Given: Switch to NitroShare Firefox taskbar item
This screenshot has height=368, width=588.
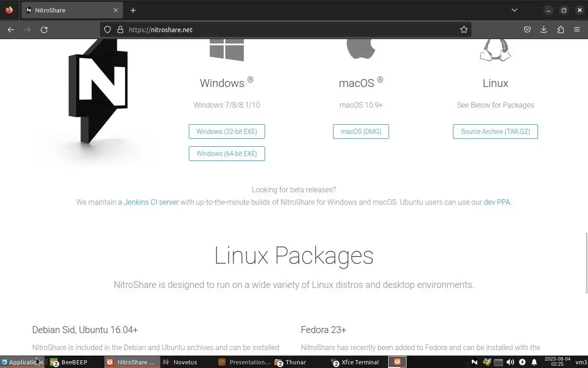Looking at the screenshot, I should (x=131, y=362).
